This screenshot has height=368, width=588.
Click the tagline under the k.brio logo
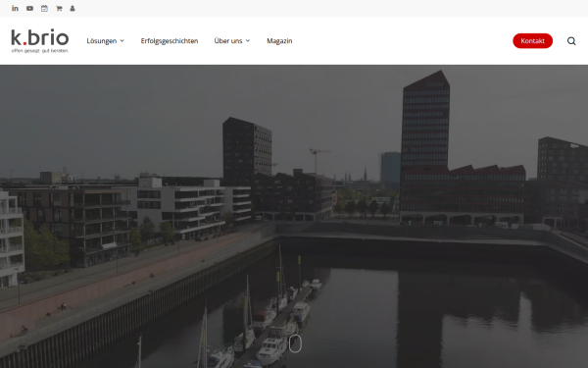pos(40,50)
